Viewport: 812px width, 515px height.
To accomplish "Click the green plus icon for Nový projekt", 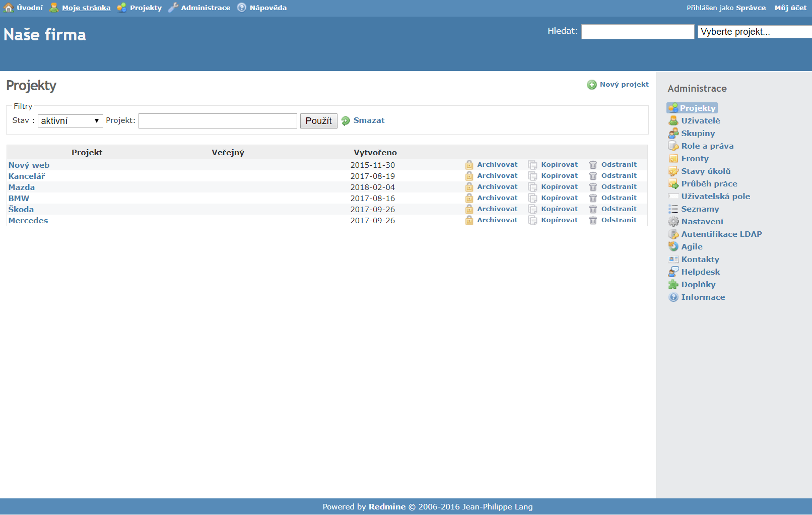I will [x=592, y=85].
